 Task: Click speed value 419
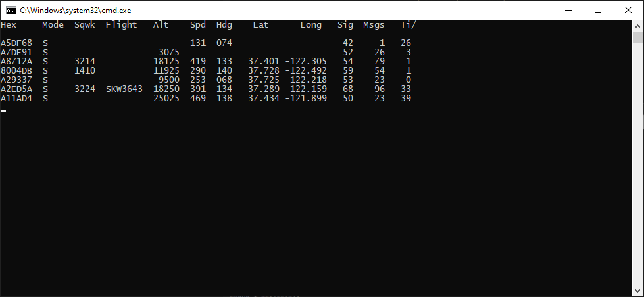point(198,62)
